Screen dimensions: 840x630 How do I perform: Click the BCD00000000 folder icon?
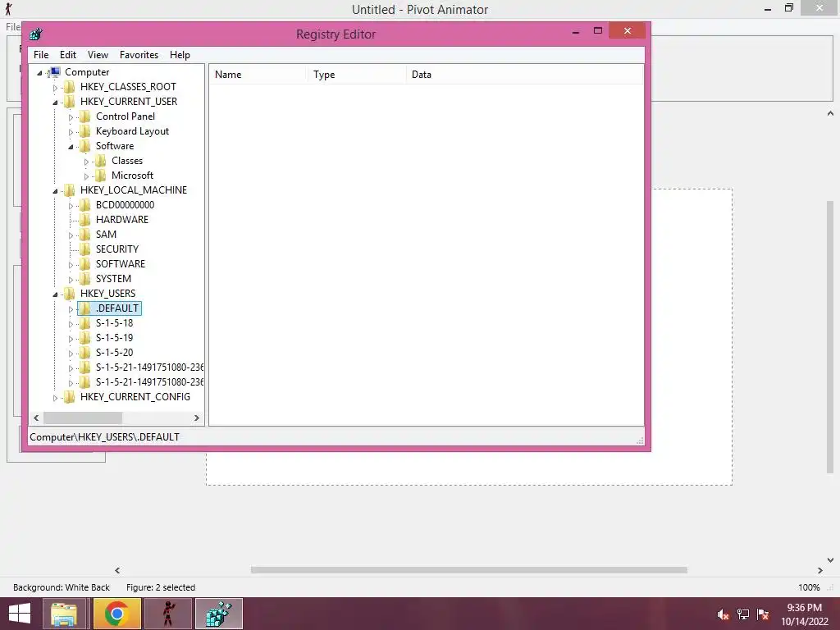click(84, 204)
